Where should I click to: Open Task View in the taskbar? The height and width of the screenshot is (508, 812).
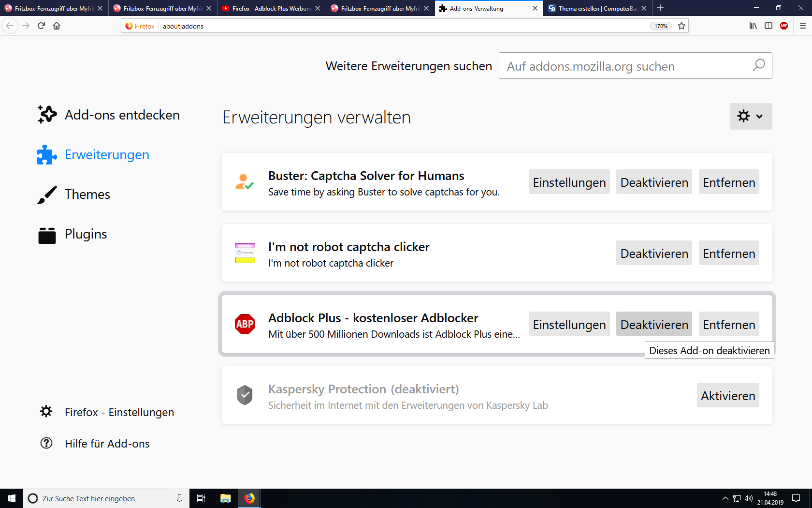(201, 498)
